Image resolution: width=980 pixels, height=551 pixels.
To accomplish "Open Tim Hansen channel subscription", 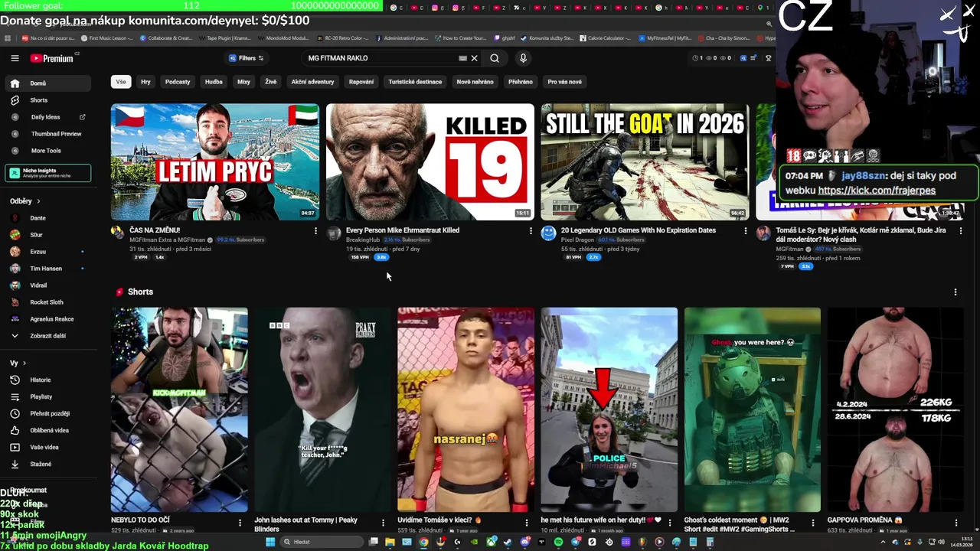I will (47, 269).
